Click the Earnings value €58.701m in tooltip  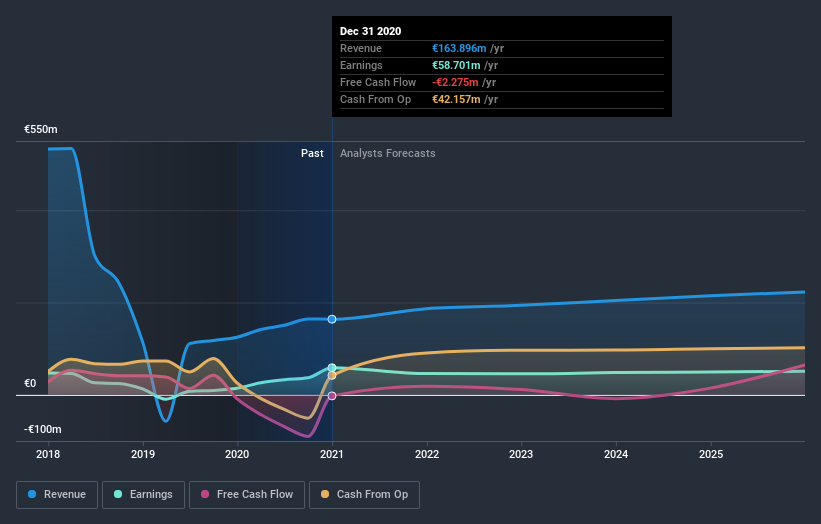pos(456,65)
